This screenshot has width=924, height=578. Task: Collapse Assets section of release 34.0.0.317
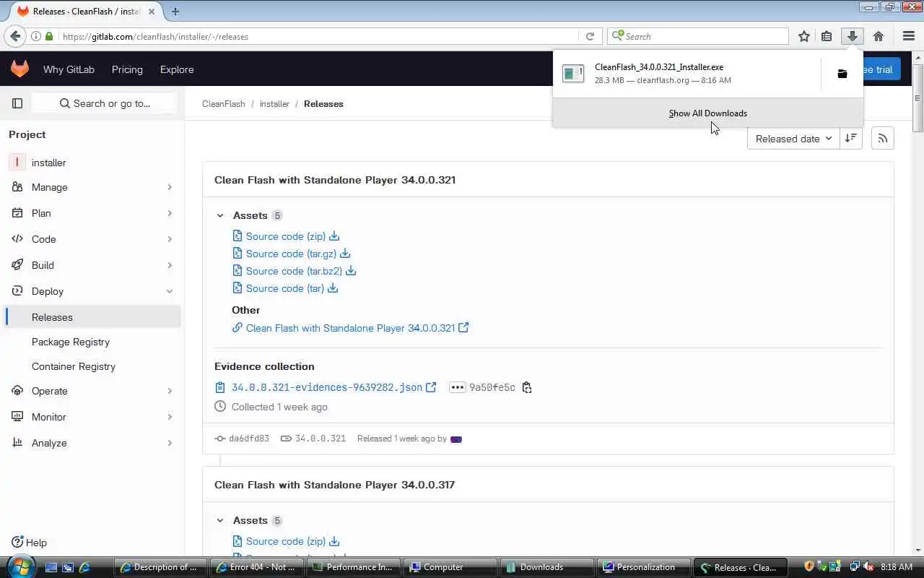[220, 520]
